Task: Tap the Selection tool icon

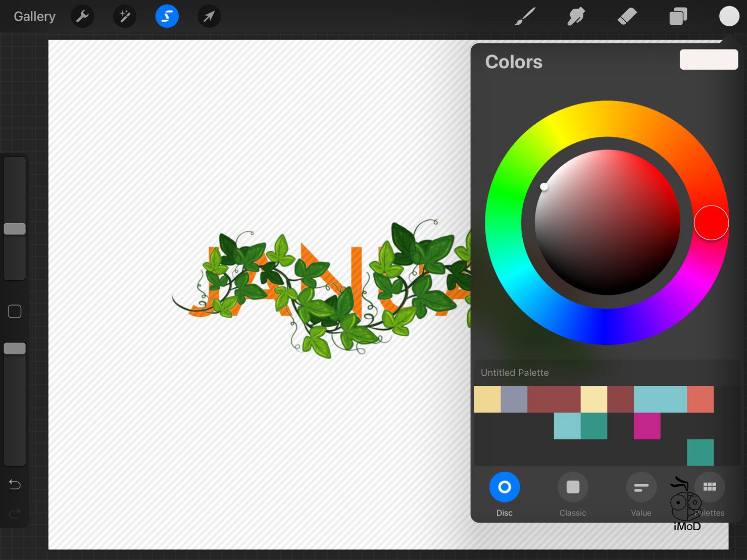Action: [x=167, y=17]
